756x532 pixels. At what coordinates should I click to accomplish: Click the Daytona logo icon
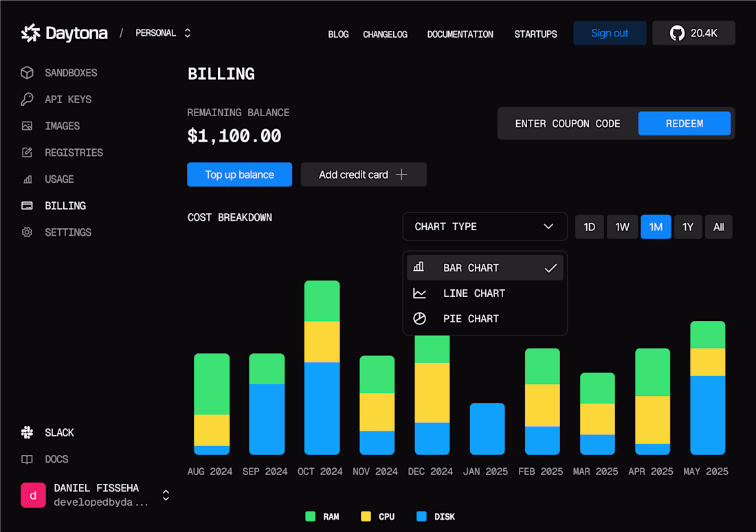click(x=31, y=33)
